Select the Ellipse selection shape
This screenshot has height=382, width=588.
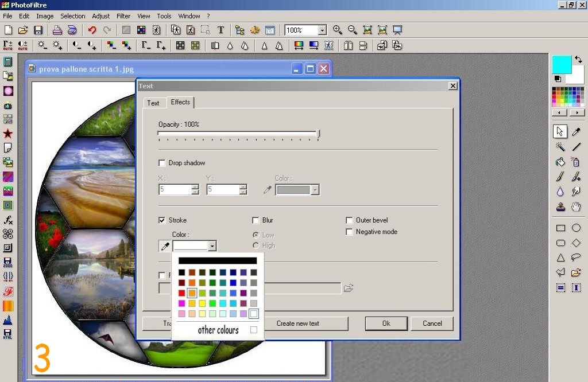click(x=576, y=228)
